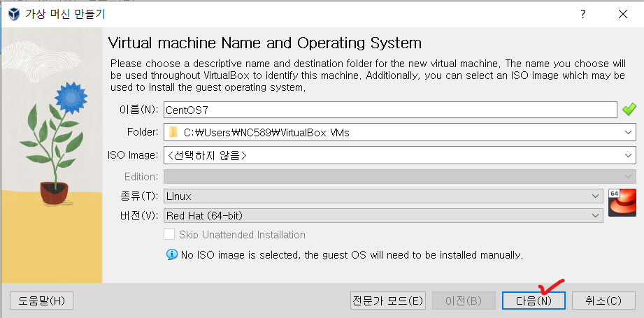The height and width of the screenshot is (318, 644).
Task: Click the 'No ISO image is selected' message
Action: click(x=352, y=255)
